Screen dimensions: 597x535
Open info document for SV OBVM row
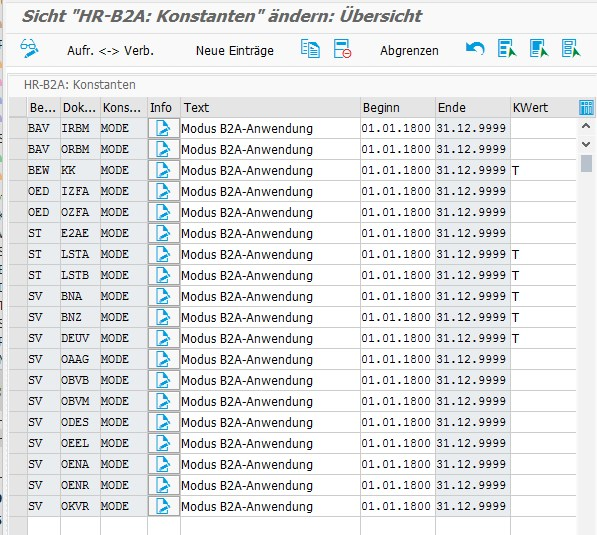tap(164, 401)
